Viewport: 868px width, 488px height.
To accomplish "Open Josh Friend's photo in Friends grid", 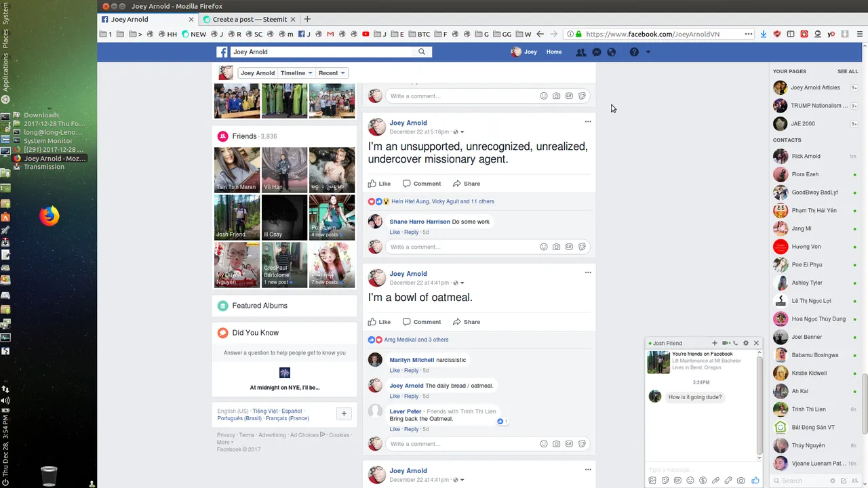I will click(x=237, y=218).
